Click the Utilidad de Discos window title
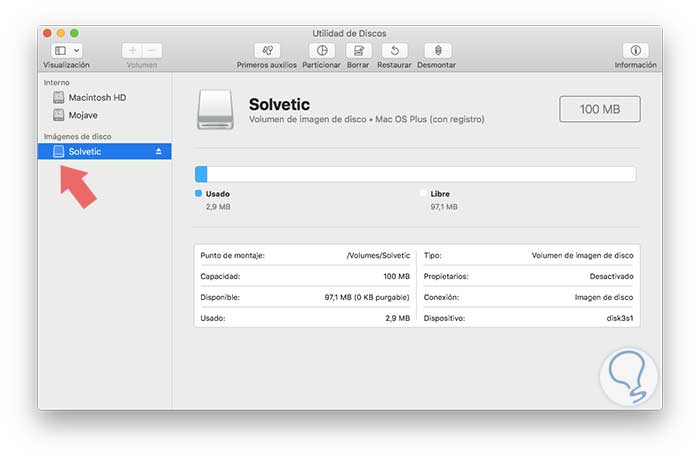 point(349,33)
